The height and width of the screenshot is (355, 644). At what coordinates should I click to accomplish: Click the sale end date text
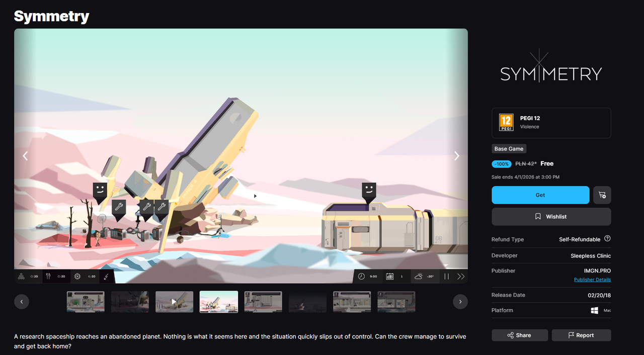pos(525,177)
